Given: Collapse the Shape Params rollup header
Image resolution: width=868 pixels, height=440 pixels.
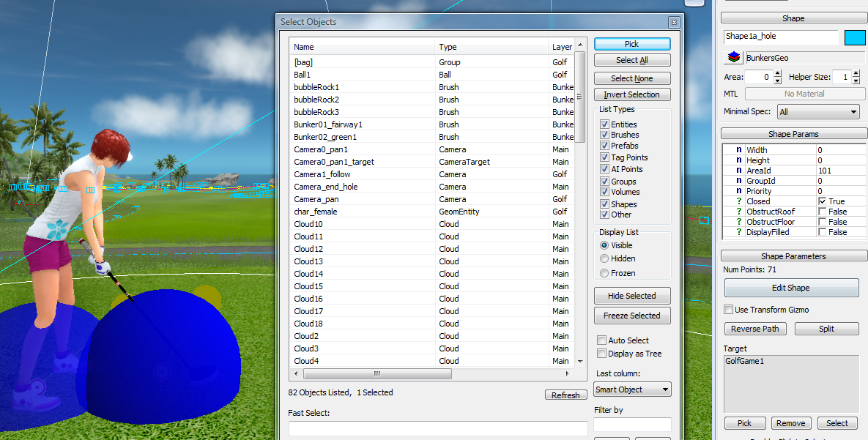Looking at the screenshot, I should pos(793,134).
